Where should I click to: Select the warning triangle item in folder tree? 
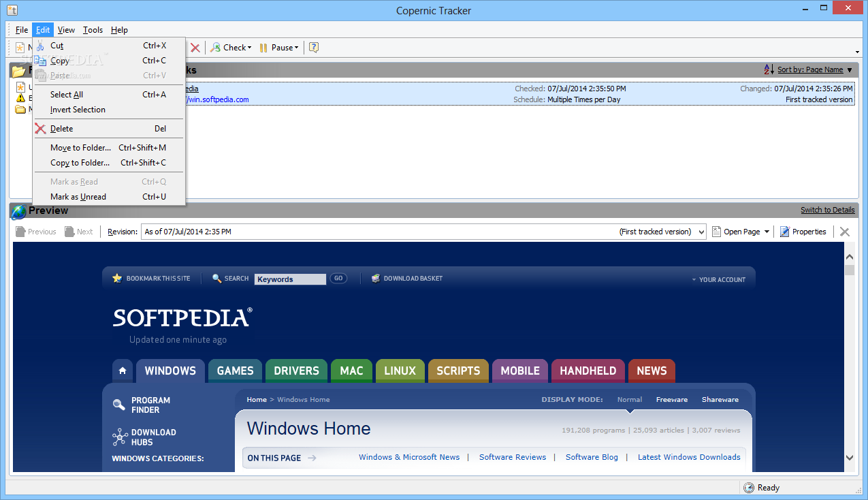click(20, 98)
